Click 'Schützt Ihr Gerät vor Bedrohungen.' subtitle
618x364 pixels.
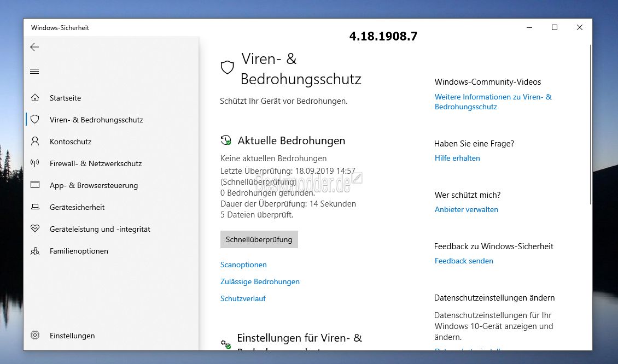coord(284,101)
